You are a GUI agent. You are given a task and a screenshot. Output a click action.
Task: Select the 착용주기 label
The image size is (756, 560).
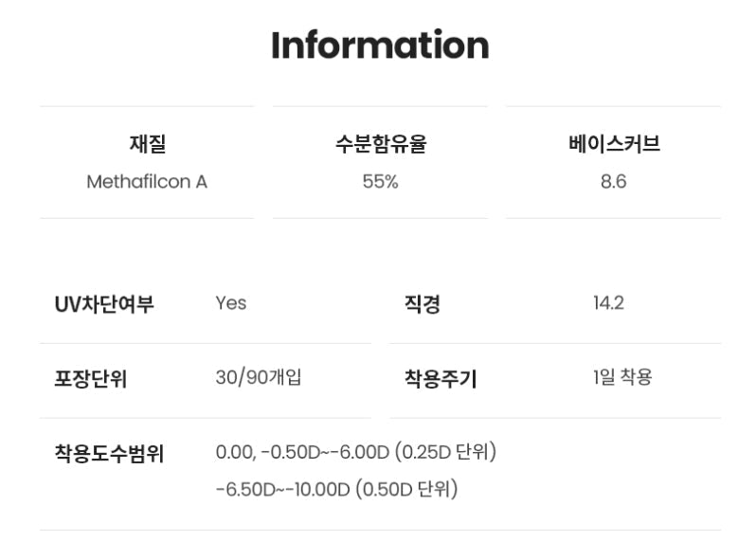pyautogui.click(x=441, y=379)
